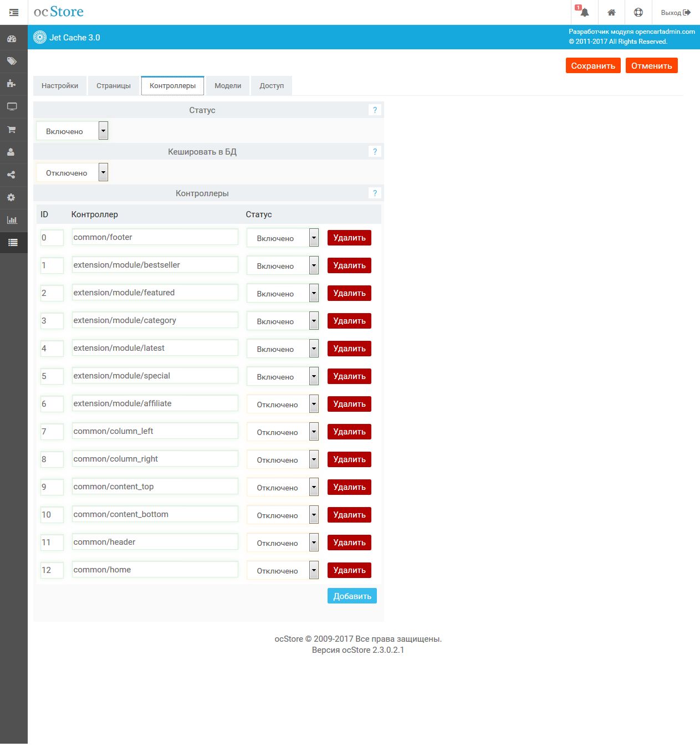Focus the extension/module/featured controller field
The image size is (700, 752).
tap(155, 293)
